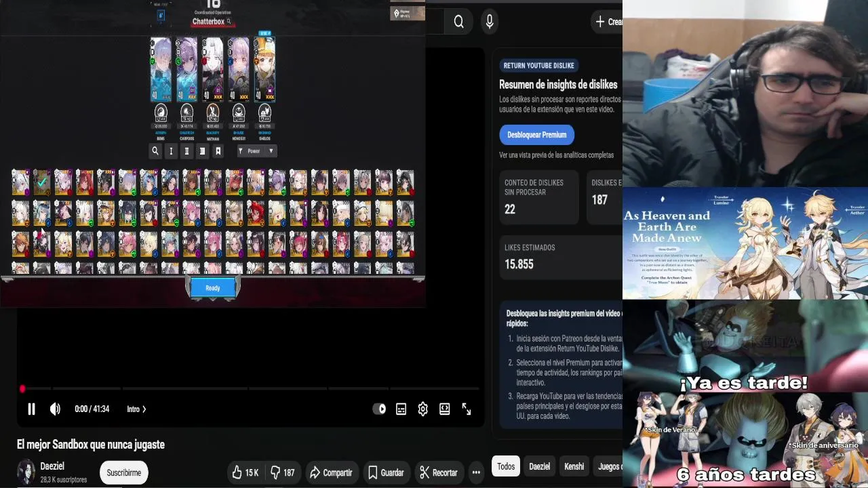Click first squad pet icon

pos(161,113)
